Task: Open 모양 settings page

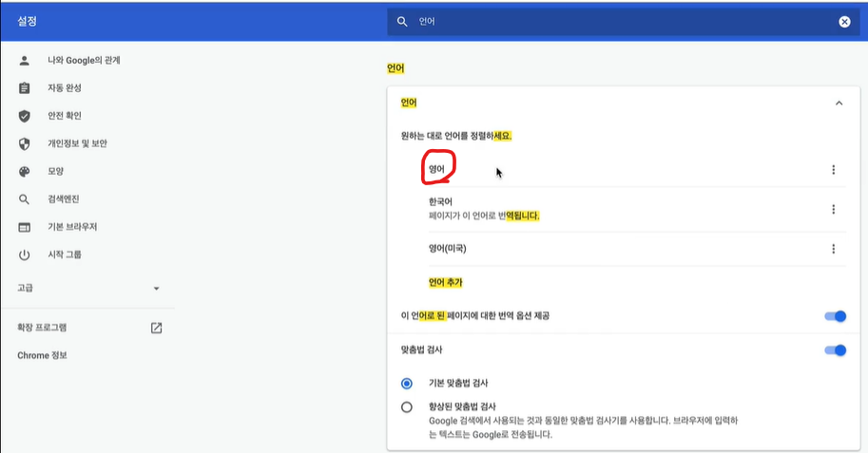Action: click(55, 172)
